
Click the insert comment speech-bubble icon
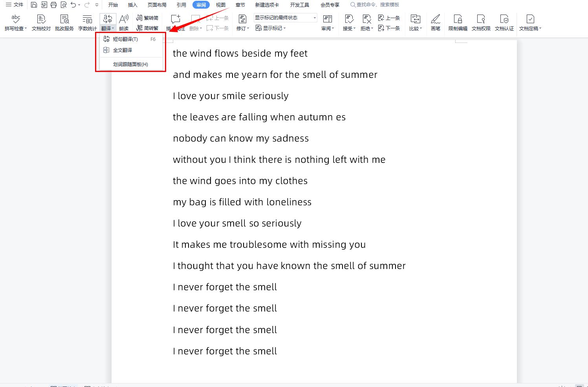coord(176,19)
